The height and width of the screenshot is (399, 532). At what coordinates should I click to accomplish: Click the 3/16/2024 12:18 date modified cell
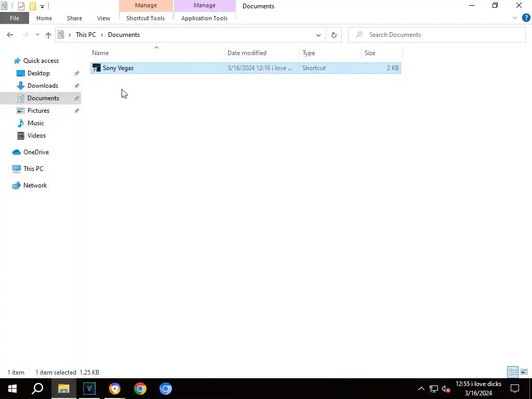(260, 68)
